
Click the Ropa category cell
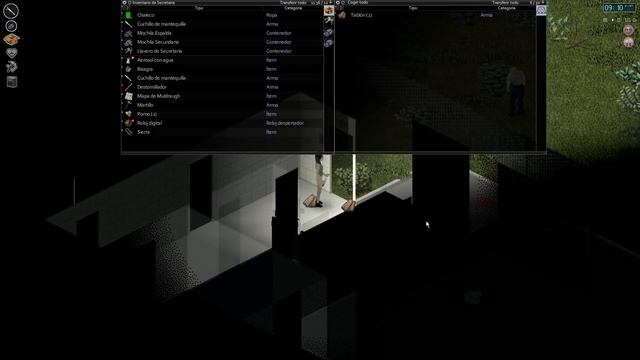[x=271, y=15]
